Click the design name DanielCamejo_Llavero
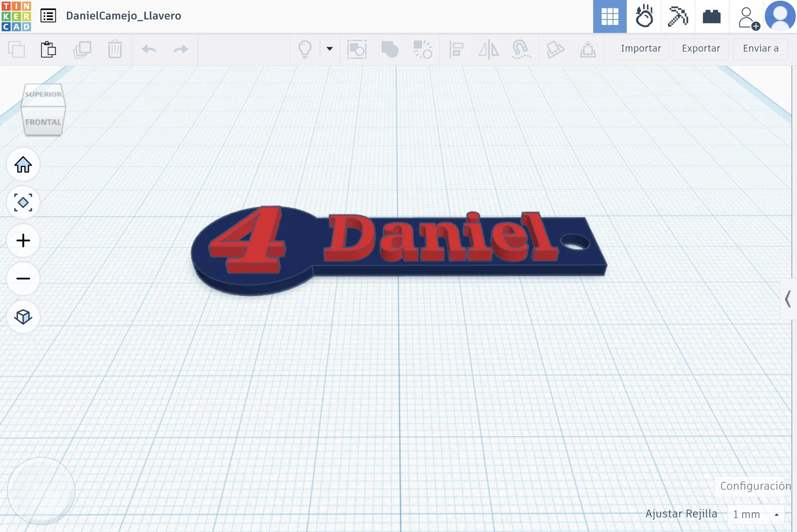Screen dimensions: 797x532 pos(124,16)
